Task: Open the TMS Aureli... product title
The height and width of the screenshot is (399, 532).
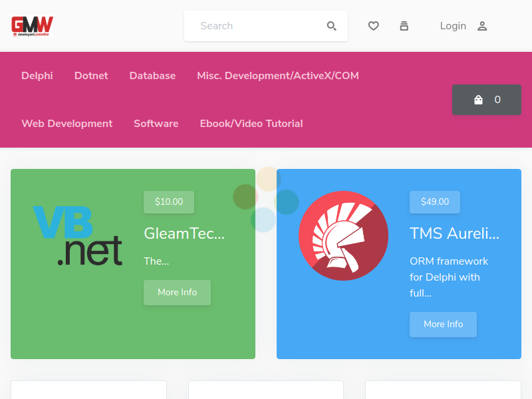Action: click(455, 233)
